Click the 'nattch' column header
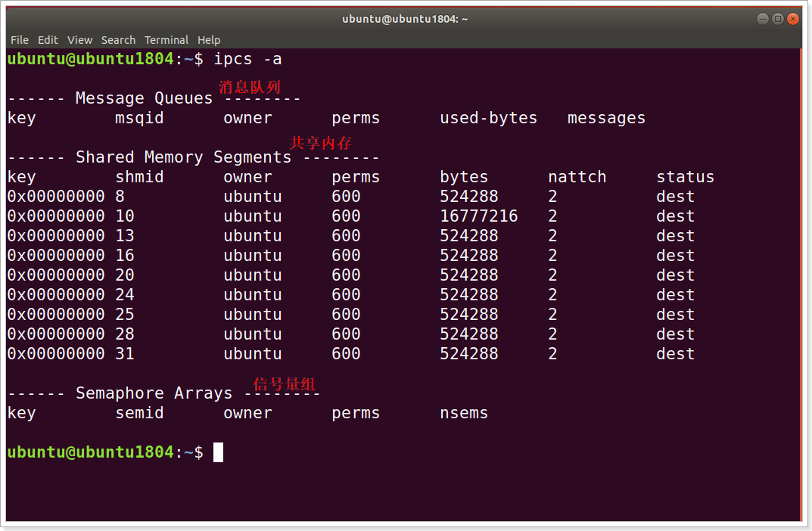812x531 pixels. [577, 177]
